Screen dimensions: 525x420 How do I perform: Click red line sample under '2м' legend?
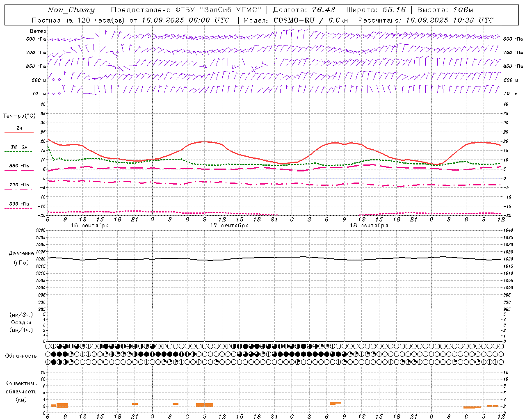pos(19,133)
